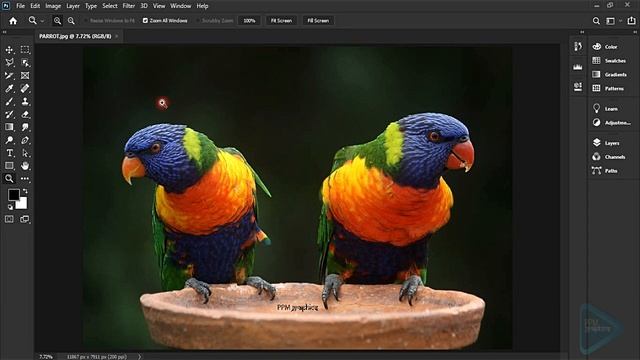Open the Zoom tool preset picker arrow
640x360 pixels.
pyautogui.click(x=42, y=20)
